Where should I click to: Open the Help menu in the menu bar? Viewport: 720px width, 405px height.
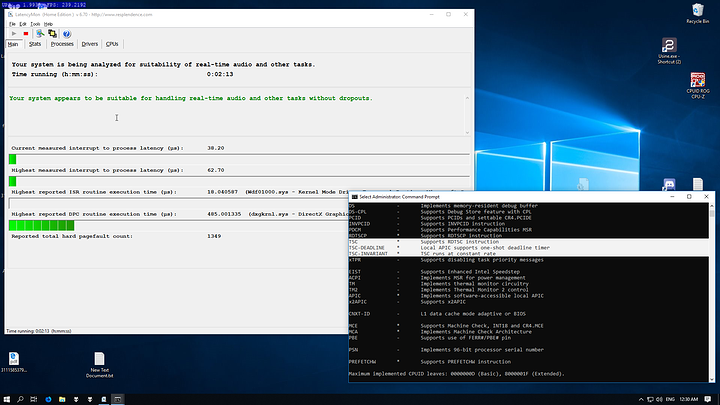48,24
